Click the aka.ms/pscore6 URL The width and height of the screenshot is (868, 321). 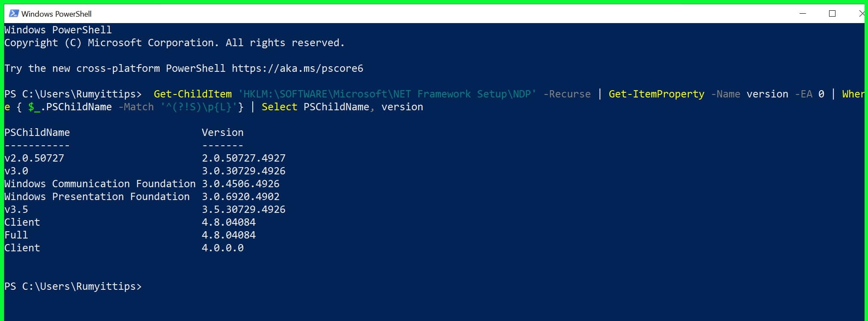pos(297,68)
